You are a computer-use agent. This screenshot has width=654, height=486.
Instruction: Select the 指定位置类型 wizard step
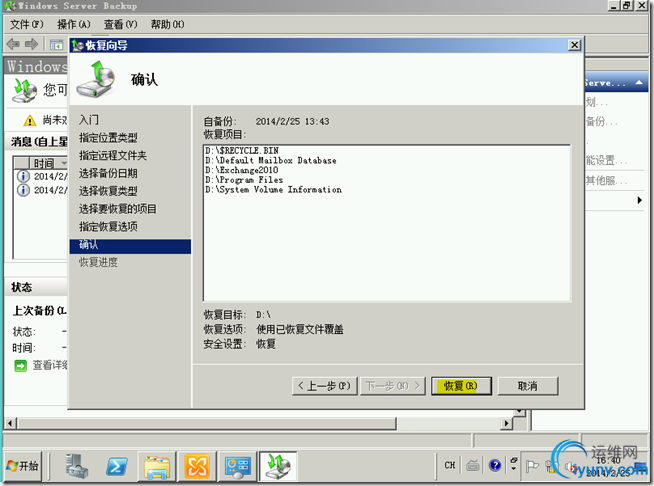[108, 138]
